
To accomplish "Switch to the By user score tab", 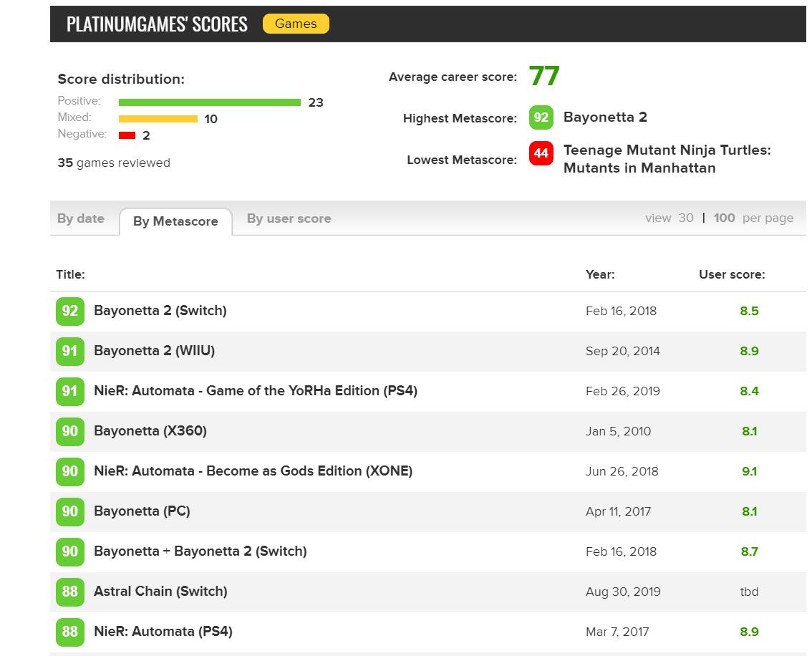I will tap(289, 219).
